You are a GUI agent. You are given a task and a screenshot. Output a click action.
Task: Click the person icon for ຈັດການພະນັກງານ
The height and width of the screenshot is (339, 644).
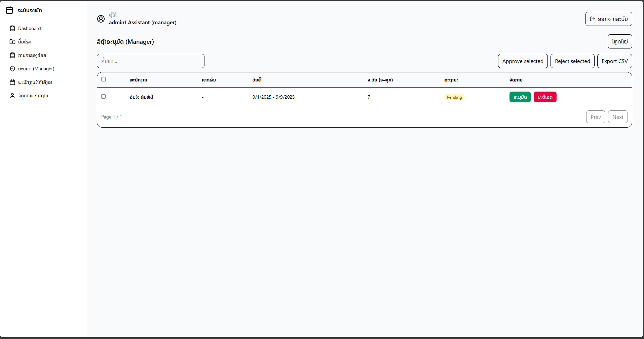(x=12, y=96)
